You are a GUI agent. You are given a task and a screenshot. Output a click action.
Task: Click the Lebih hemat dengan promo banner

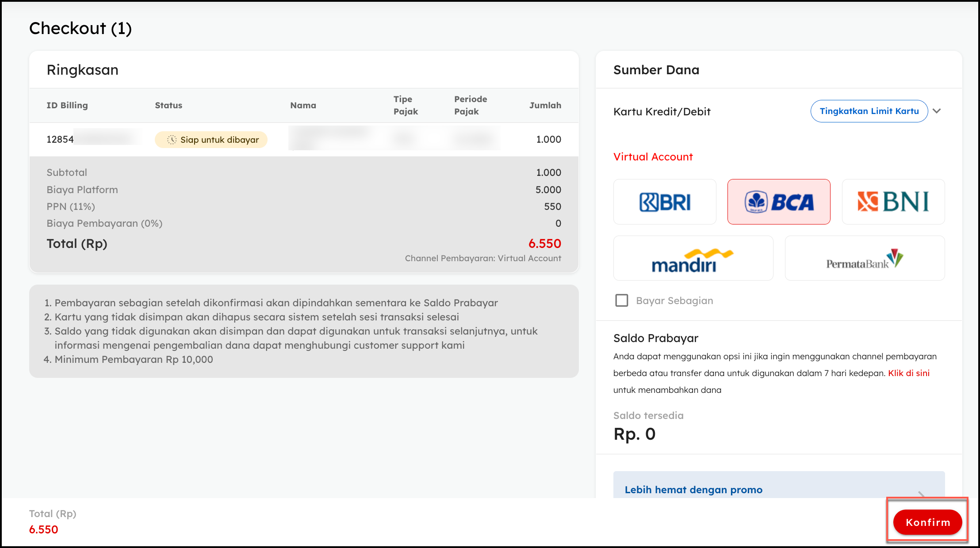pos(693,490)
